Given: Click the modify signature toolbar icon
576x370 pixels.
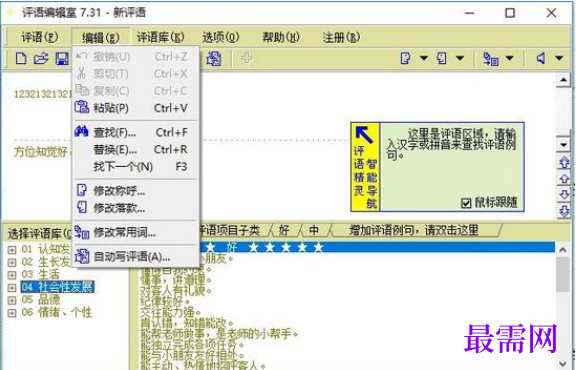Looking at the screenshot, I should click(x=441, y=58).
